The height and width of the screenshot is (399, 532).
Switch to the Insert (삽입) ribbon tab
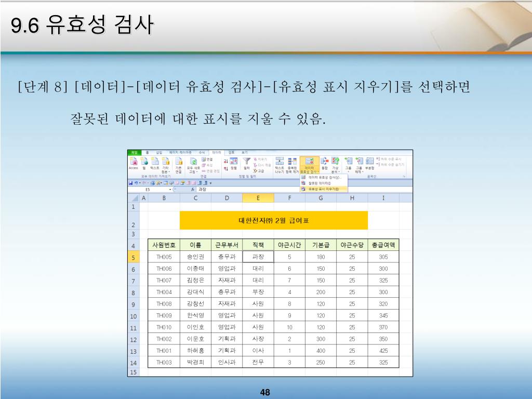pyautogui.click(x=159, y=153)
